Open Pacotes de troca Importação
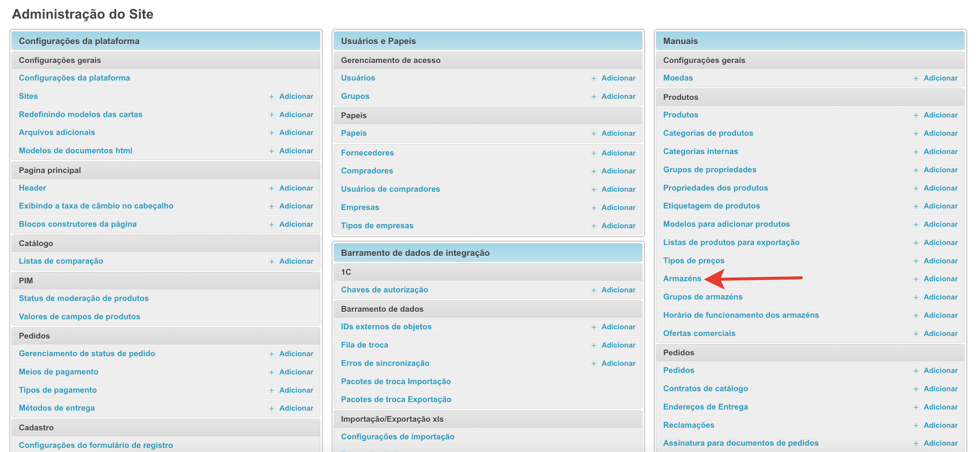The width and height of the screenshot is (980, 452). tap(396, 381)
